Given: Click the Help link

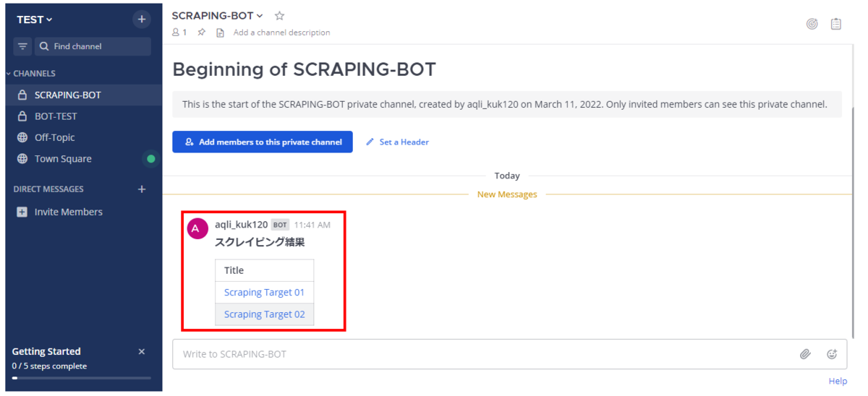Looking at the screenshot, I should pyautogui.click(x=838, y=381).
